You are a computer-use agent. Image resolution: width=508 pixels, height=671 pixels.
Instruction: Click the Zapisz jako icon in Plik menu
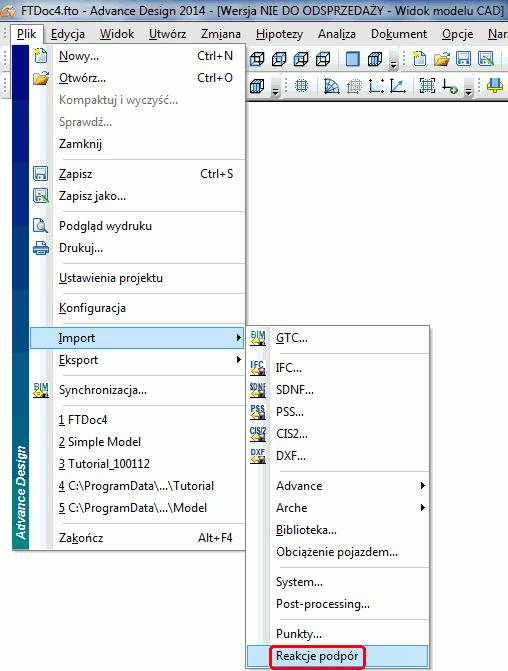coord(41,196)
